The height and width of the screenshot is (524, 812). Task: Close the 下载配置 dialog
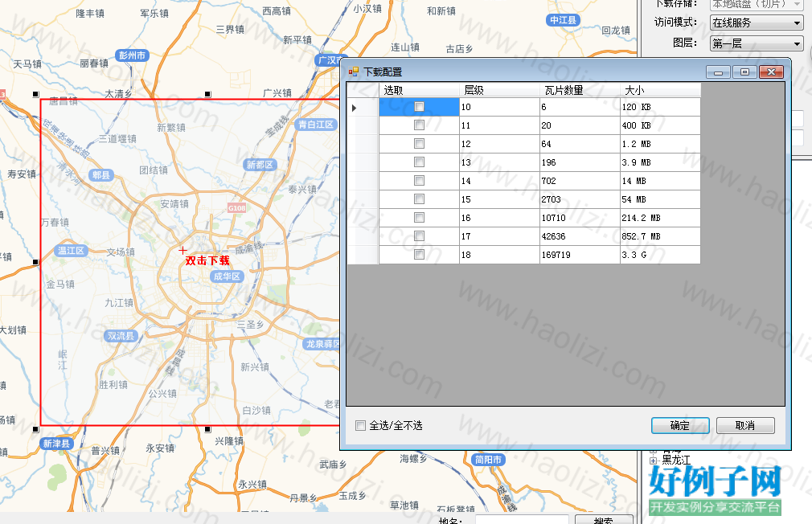click(771, 72)
